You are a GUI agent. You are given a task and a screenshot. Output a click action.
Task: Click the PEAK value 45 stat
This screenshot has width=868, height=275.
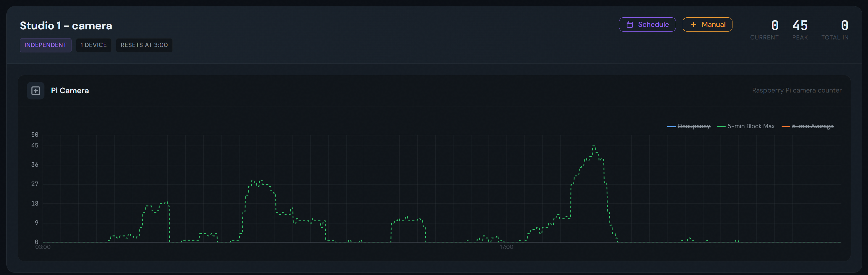click(x=800, y=26)
